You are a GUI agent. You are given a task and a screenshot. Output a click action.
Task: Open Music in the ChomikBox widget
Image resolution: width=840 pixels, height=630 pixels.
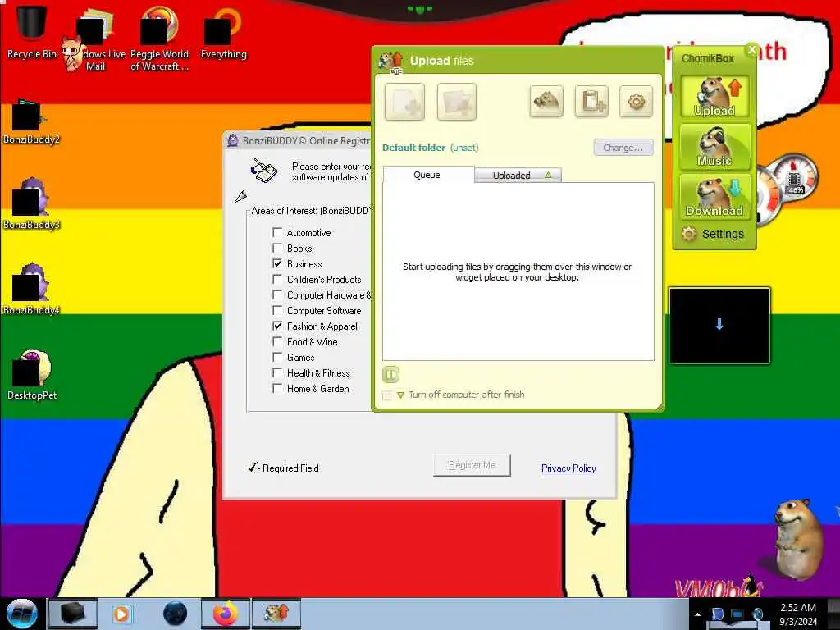(x=714, y=146)
